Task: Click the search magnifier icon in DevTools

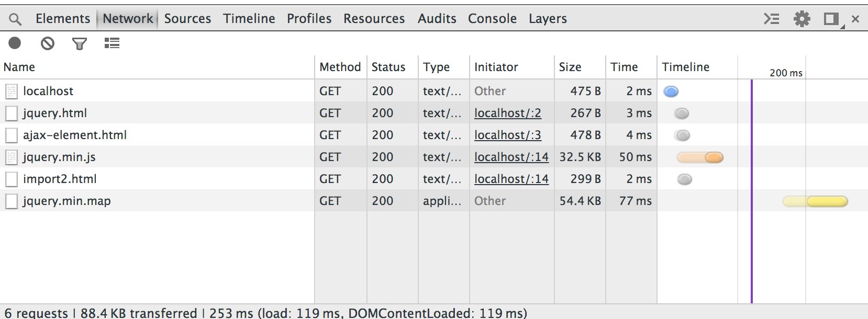Action: [16, 19]
